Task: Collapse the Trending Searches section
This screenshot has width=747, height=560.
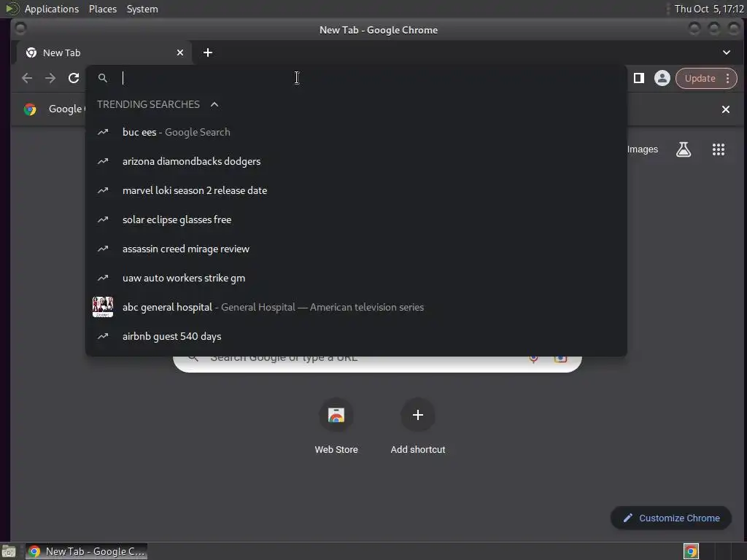Action: coord(214,104)
